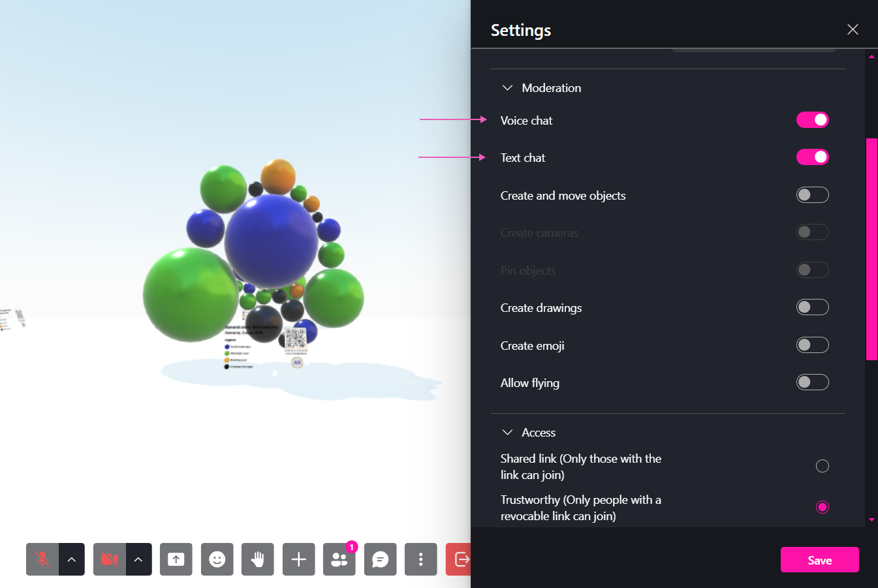Enable Create drawings permission
The image size is (878, 588).
click(x=812, y=307)
